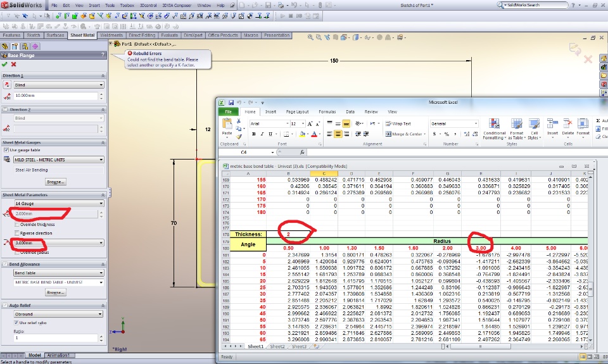This screenshot has height=364, width=608.
Task: Cancel the Base Flange with red X
Action: (x=13, y=65)
